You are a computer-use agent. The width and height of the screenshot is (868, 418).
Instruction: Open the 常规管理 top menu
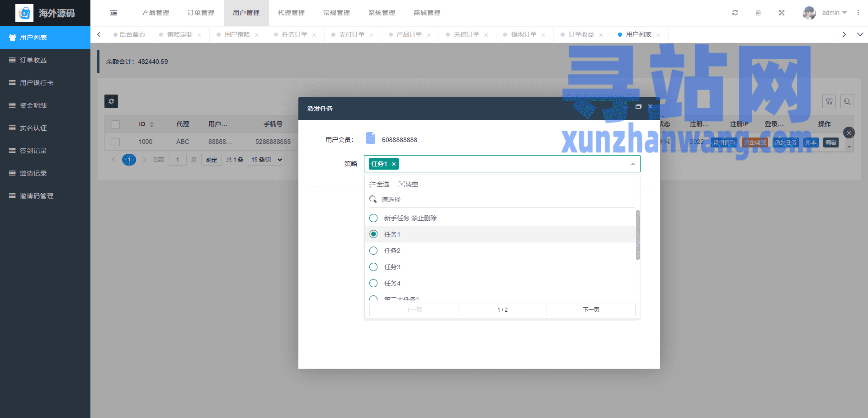336,13
